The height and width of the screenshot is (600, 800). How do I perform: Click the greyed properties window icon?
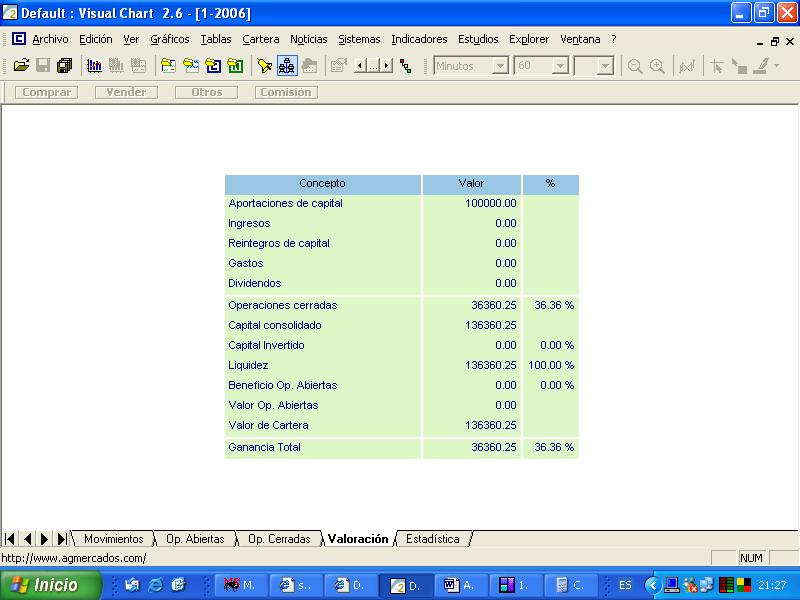pos(338,66)
